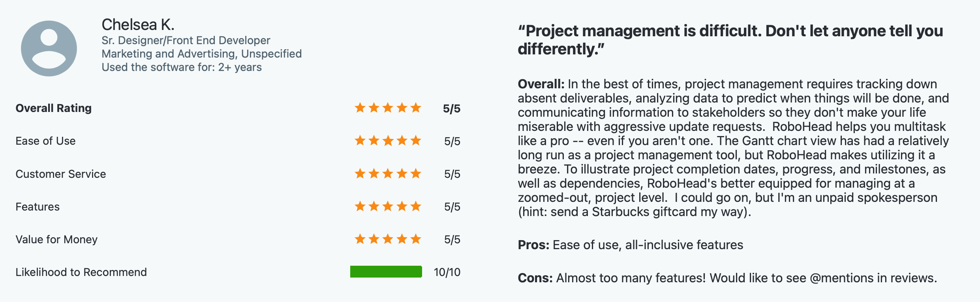Screen dimensions: 980x302
Task: Click the Overall Rating stars
Action: pos(388,108)
